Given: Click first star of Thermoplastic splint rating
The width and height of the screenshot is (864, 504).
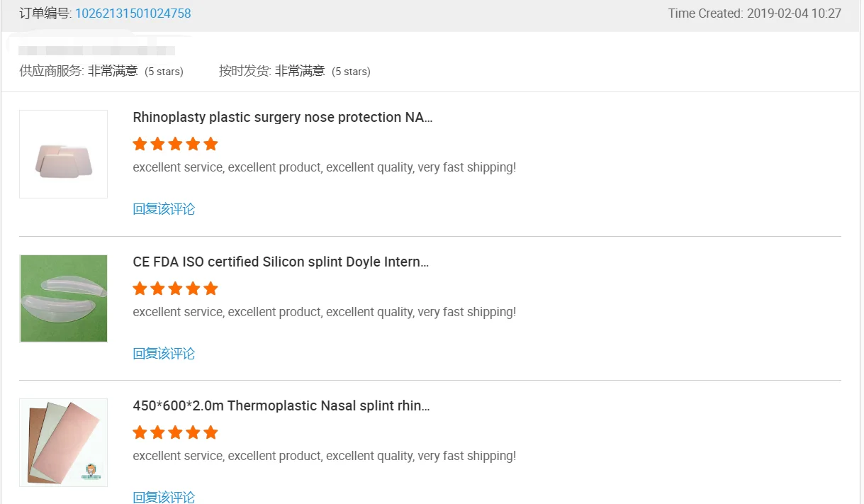Looking at the screenshot, I should 140,432.
